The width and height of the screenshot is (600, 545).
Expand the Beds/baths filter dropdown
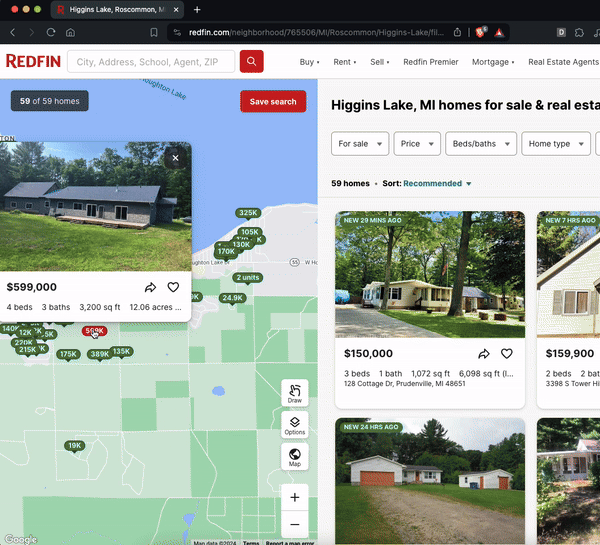tap(481, 144)
